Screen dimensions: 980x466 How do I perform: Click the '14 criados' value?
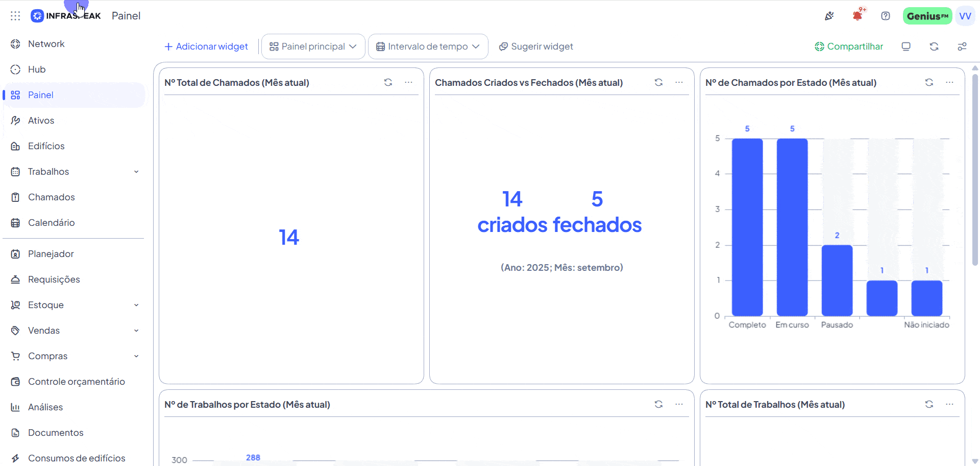512,212
